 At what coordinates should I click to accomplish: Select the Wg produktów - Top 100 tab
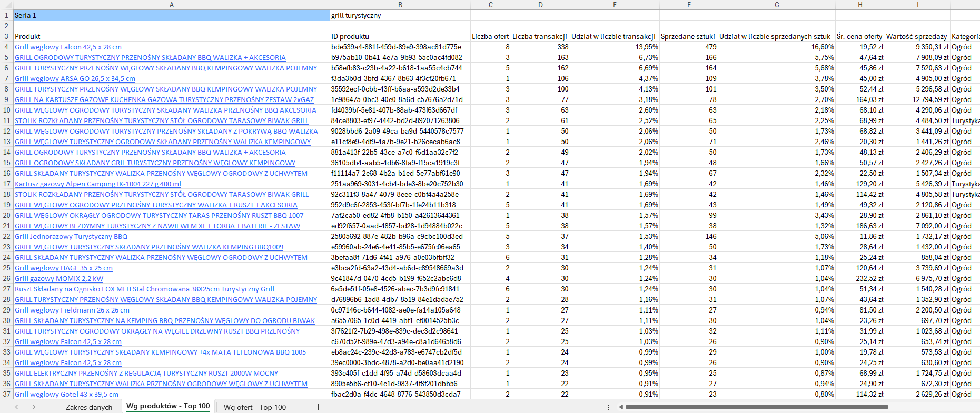[168, 406]
